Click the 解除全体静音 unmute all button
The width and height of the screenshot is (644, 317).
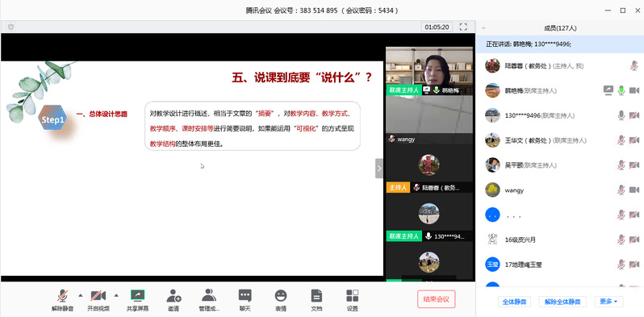[x=562, y=302]
